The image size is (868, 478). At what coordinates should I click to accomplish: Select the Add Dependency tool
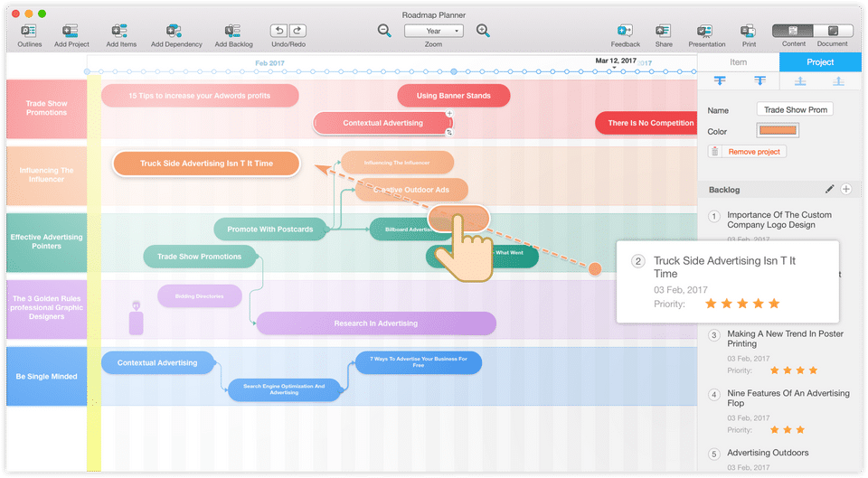[x=174, y=31]
